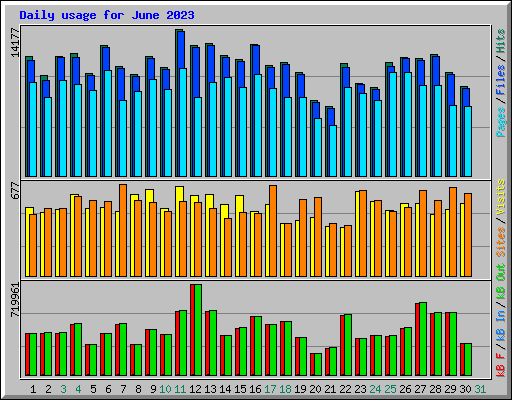Click the green kB Out bar for day 20
Image resolution: width=512 pixels, height=400 pixels.
point(318,364)
